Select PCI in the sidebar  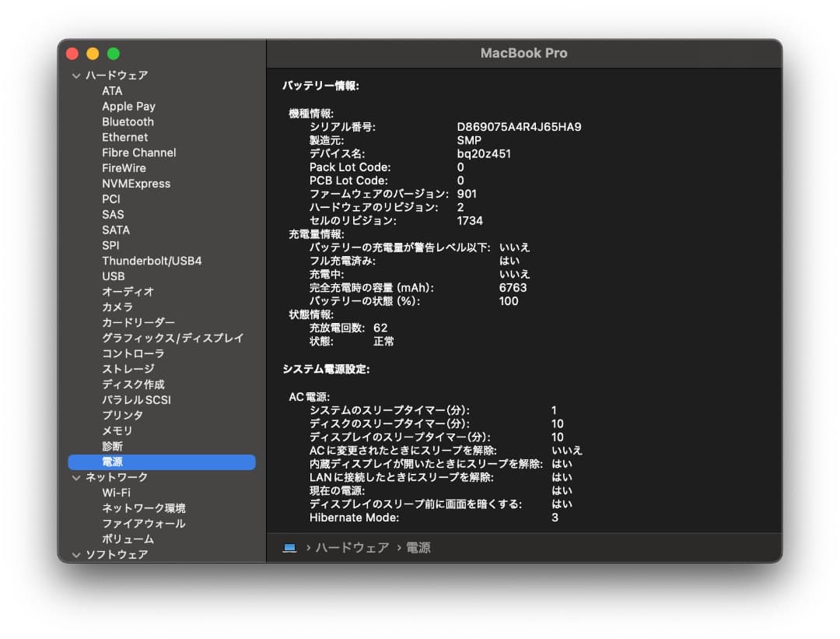111,199
